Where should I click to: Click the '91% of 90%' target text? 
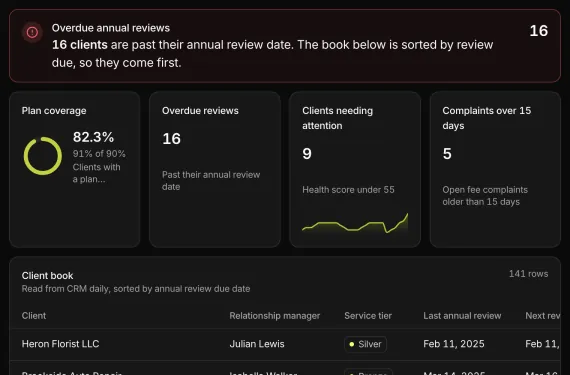pyautogui.click(x=99, y=154)
